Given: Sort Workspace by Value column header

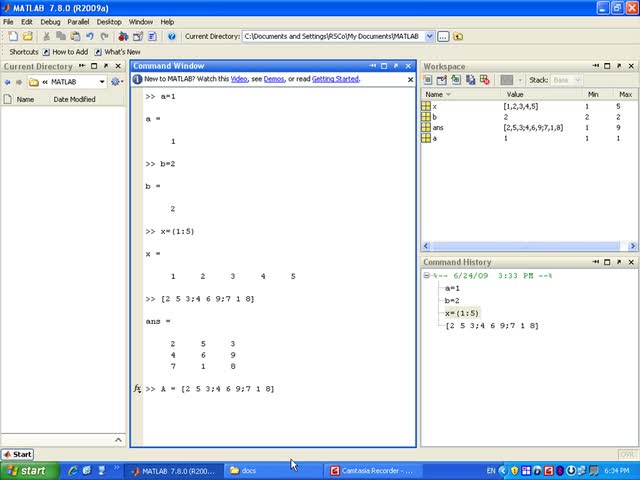Looking at the screenshot, I should click(515, 94).
